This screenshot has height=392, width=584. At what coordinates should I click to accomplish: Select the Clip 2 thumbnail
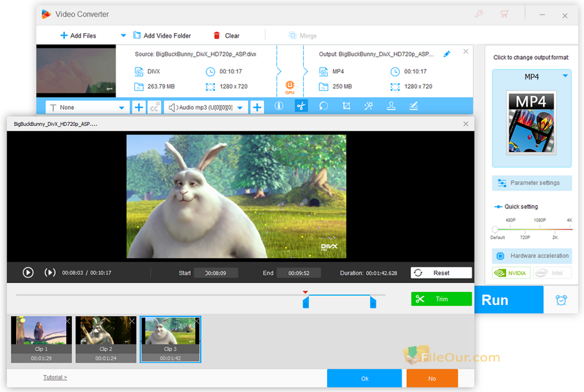[106, 339]
